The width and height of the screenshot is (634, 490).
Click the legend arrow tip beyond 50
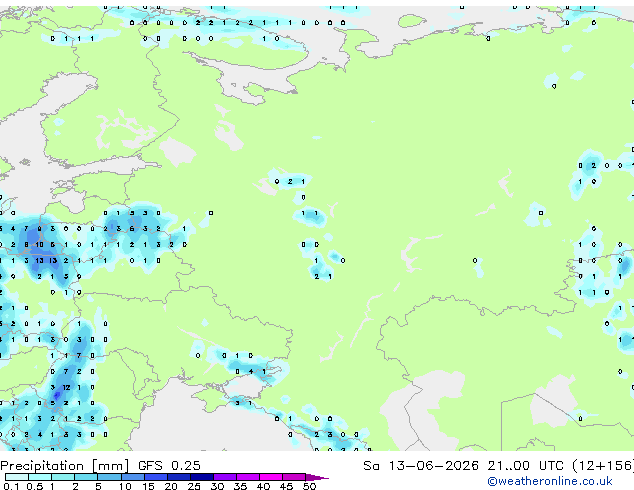click(317, 477)
